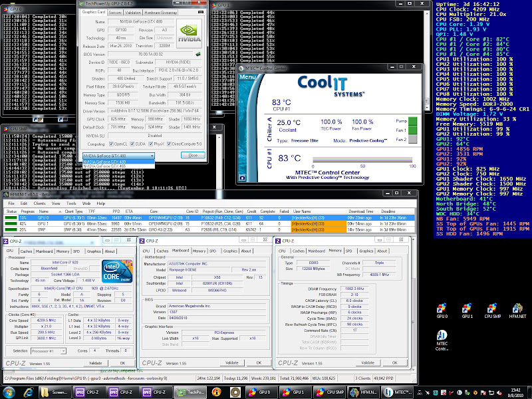Switch to the Sensors tab in GPU-Z
The width and height of the screenshot is (532, 399).
tap(115, 13)
